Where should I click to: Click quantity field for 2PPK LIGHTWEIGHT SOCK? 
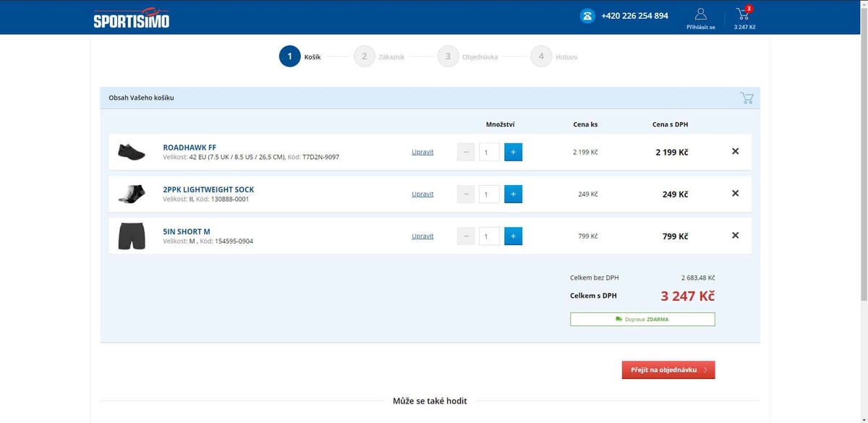click(x=489, y=194)
